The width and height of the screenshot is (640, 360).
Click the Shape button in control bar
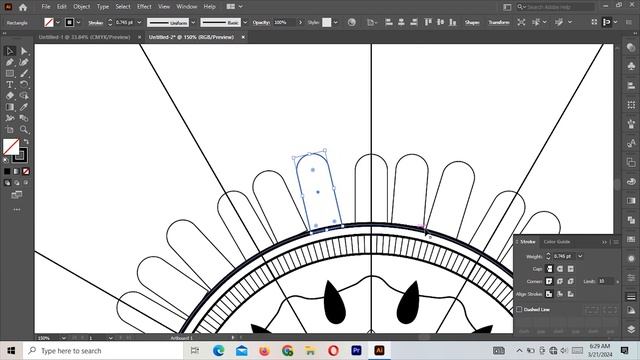472,22
